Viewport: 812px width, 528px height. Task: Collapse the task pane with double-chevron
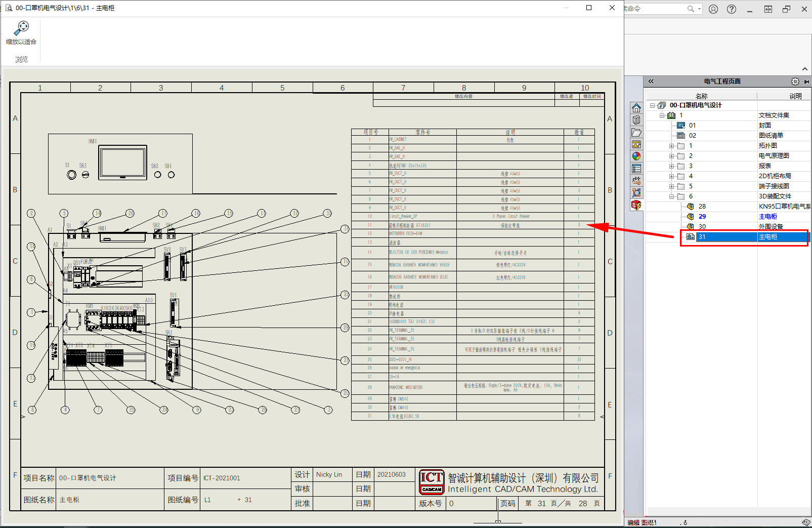pyautogui.click(x=651, y=82)
